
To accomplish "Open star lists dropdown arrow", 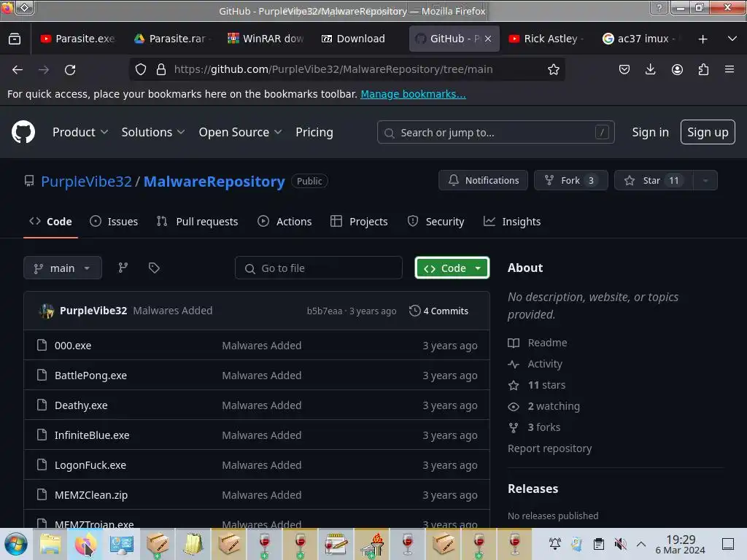I will pyautogui.click(x=705, y=181).
